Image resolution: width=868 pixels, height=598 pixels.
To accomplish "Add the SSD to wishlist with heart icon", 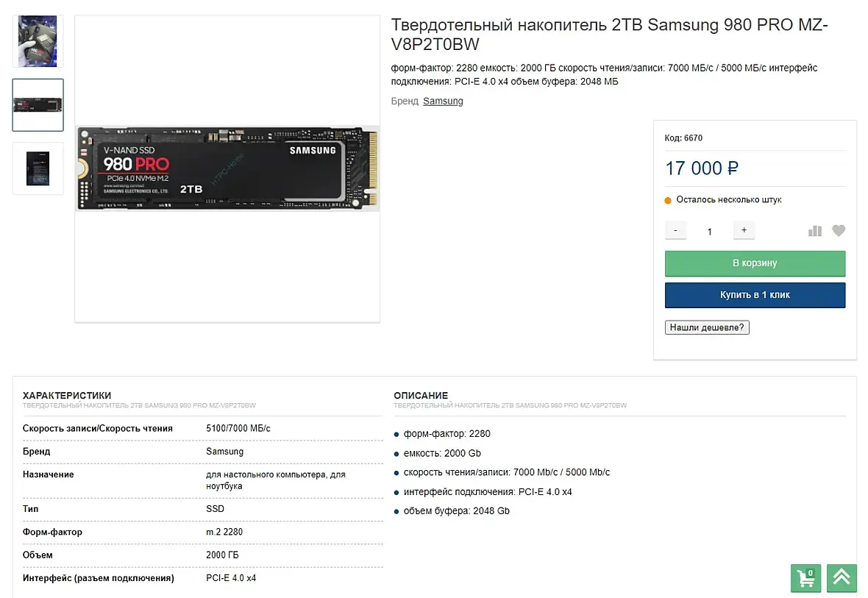I will pyautogui.click(x=839, y=231).
